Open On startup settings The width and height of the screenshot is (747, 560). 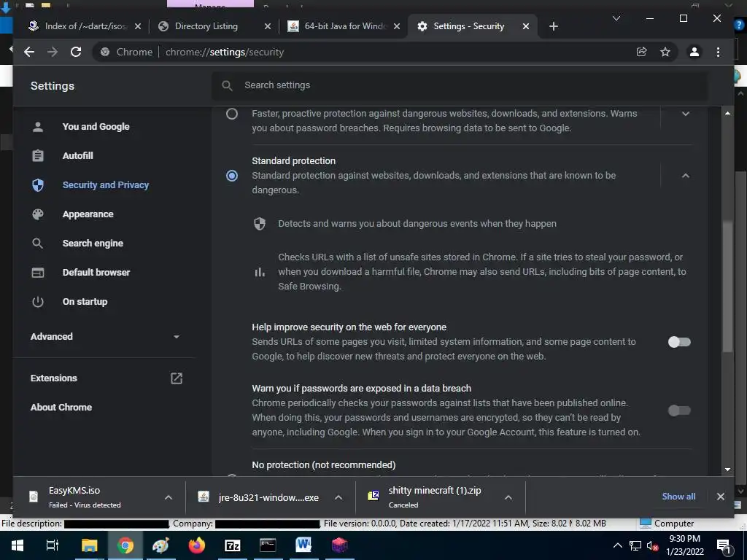point(85,301)
